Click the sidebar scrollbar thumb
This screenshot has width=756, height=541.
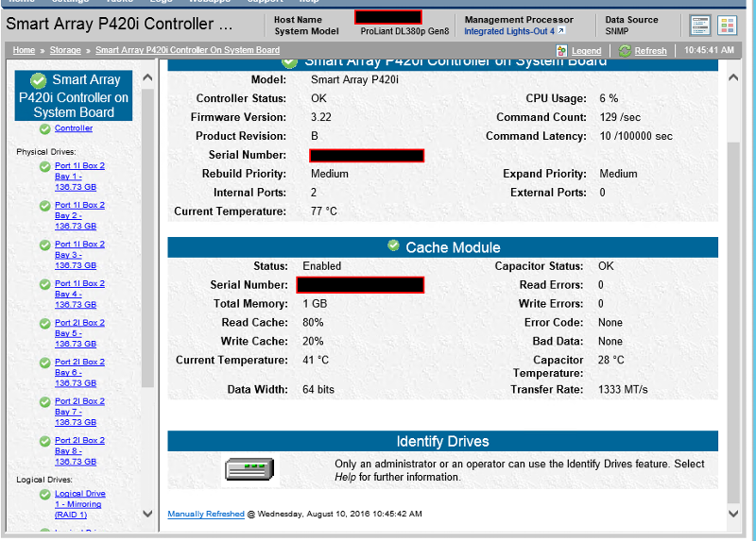(x=147, y=238)
